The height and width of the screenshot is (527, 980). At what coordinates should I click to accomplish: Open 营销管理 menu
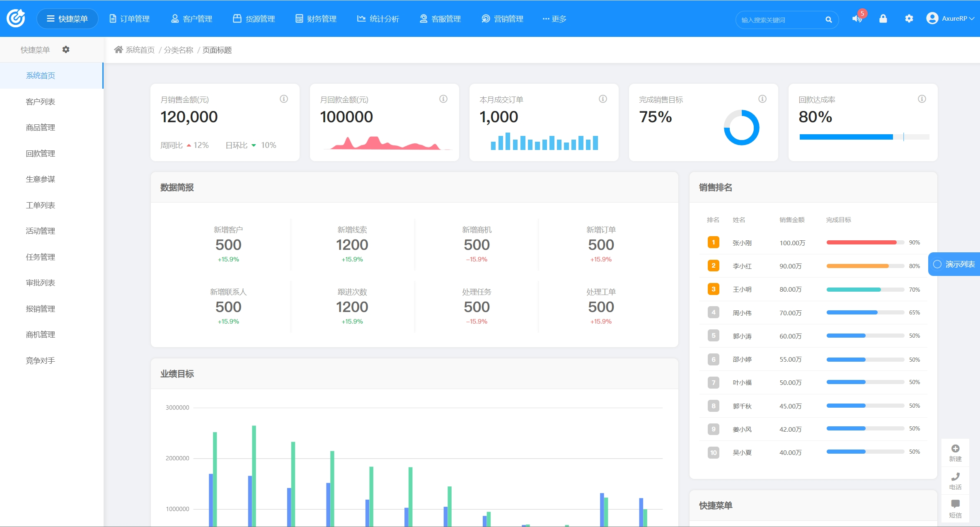coord(502,19)
